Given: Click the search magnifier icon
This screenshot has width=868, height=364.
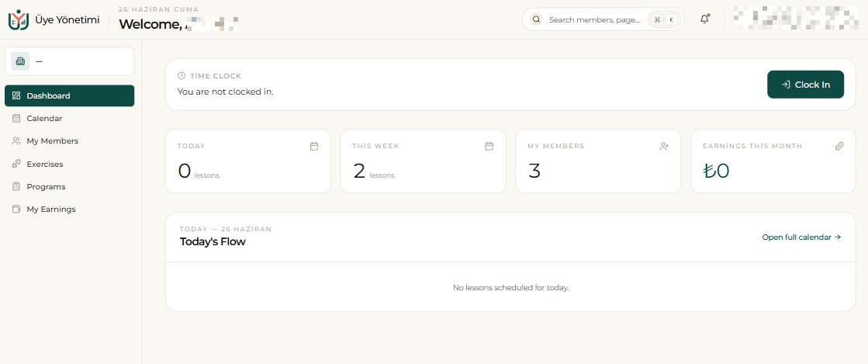Looking at the screenshot, I should tap(536, 19).
